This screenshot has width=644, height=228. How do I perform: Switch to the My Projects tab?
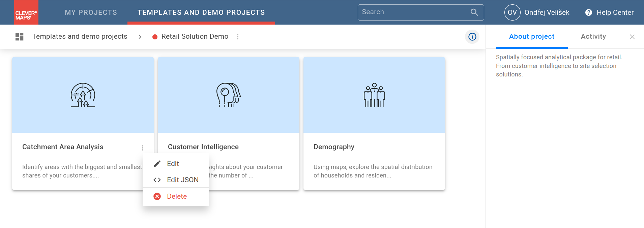[x=91, y=12]
